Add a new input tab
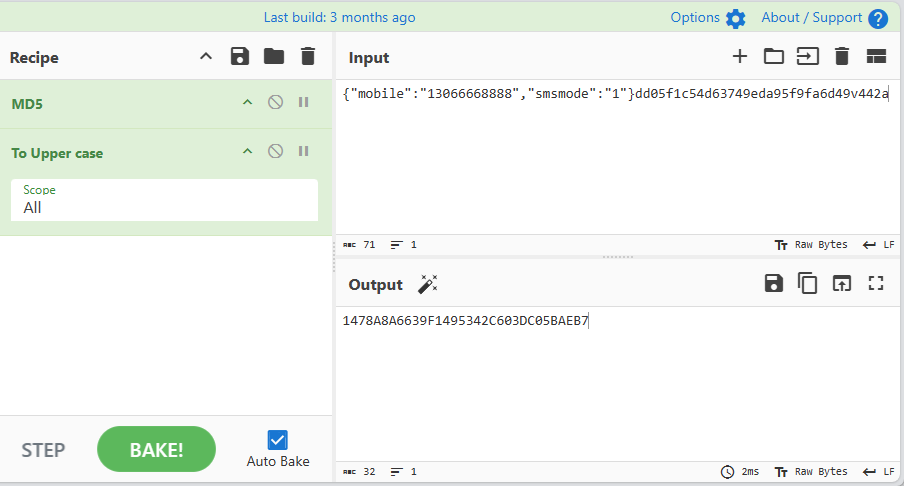 740,57
